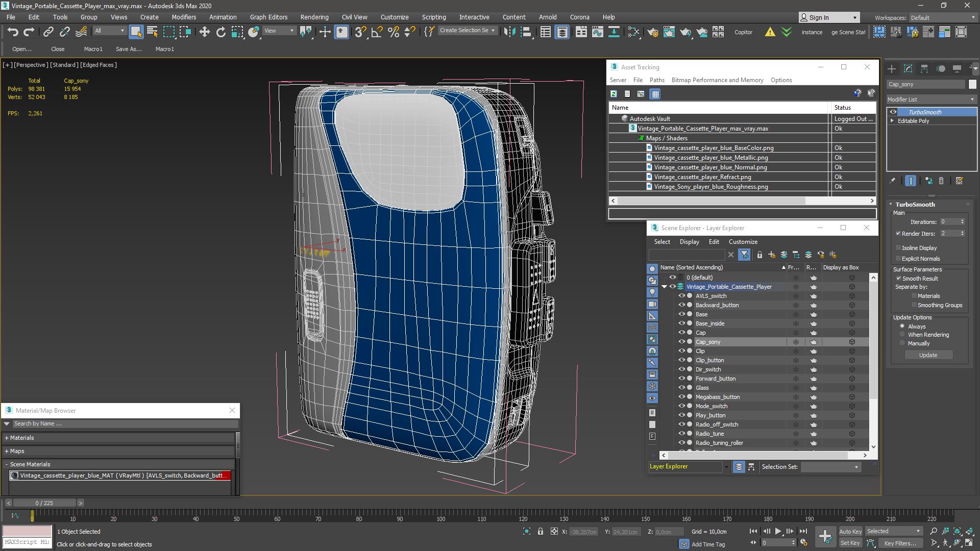Click Zoom Extents All Selected icon
Image resolution: width=980 pixels, height=551 pixels.
(969, 532)
